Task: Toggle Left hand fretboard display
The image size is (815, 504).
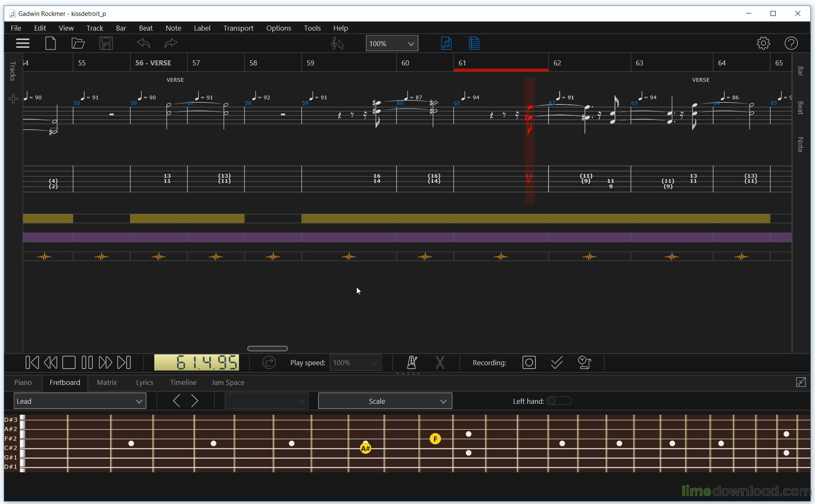Action: [x=559, y=401]
